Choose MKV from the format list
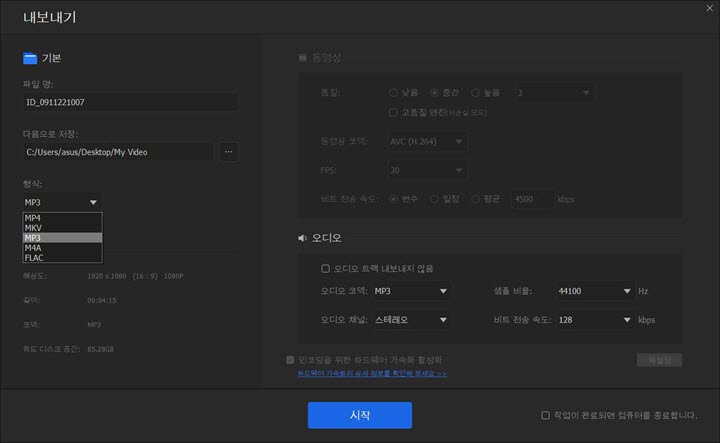The image size is (720, 443). coord(62,228)
